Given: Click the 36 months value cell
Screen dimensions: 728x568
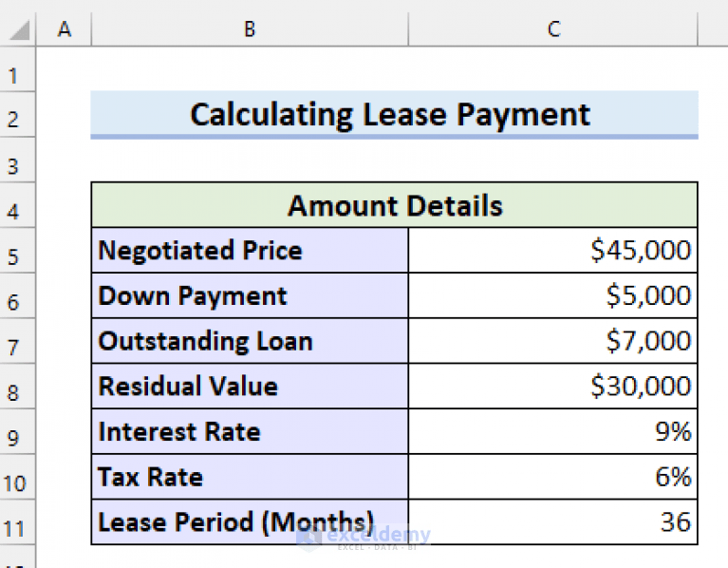Looking at the screenshot, I should coord(553,522).
